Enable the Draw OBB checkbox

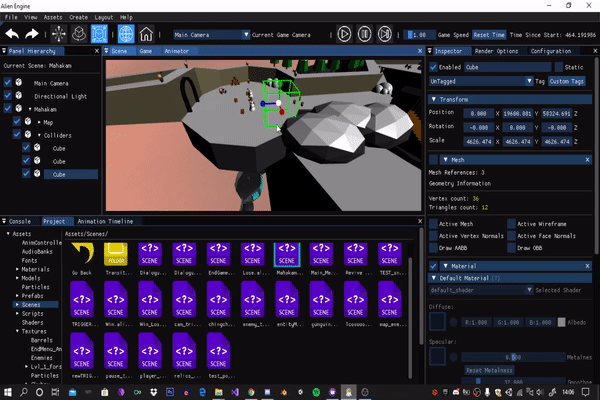click(512, 248)
